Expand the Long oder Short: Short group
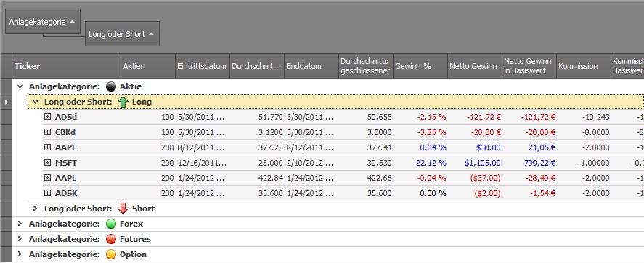This screenshot has width=644, height=263. click(35, 209)
